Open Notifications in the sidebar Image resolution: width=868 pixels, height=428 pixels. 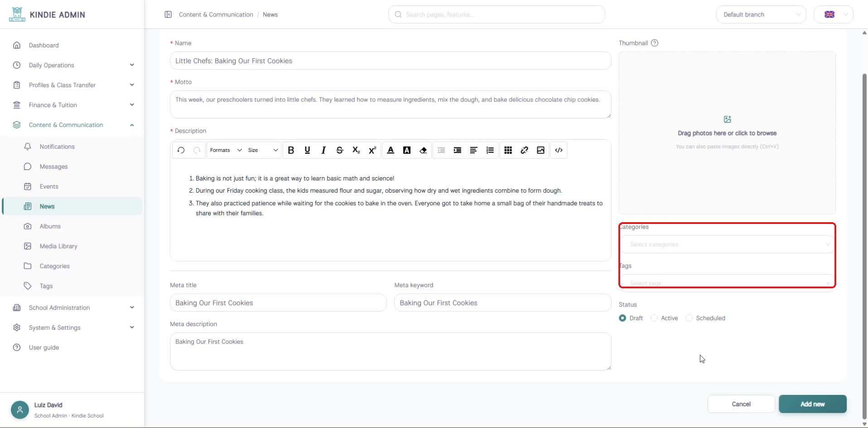point(57,147)
